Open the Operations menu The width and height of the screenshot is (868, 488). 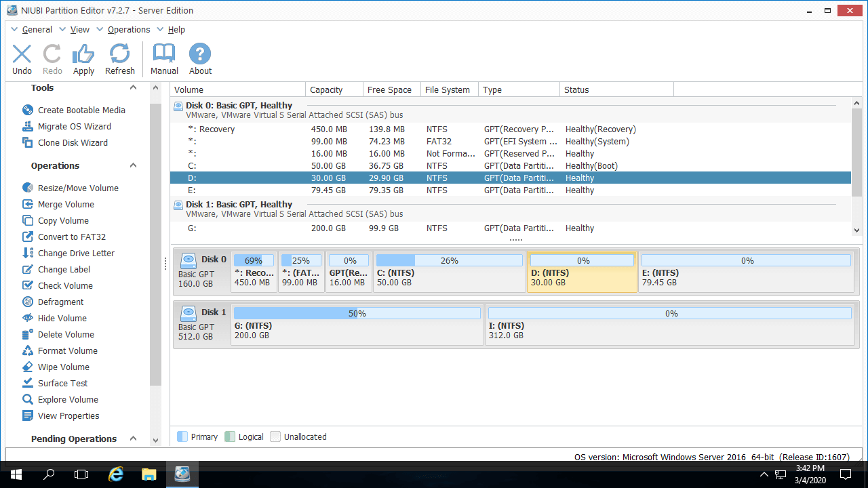tap(129, 29)
